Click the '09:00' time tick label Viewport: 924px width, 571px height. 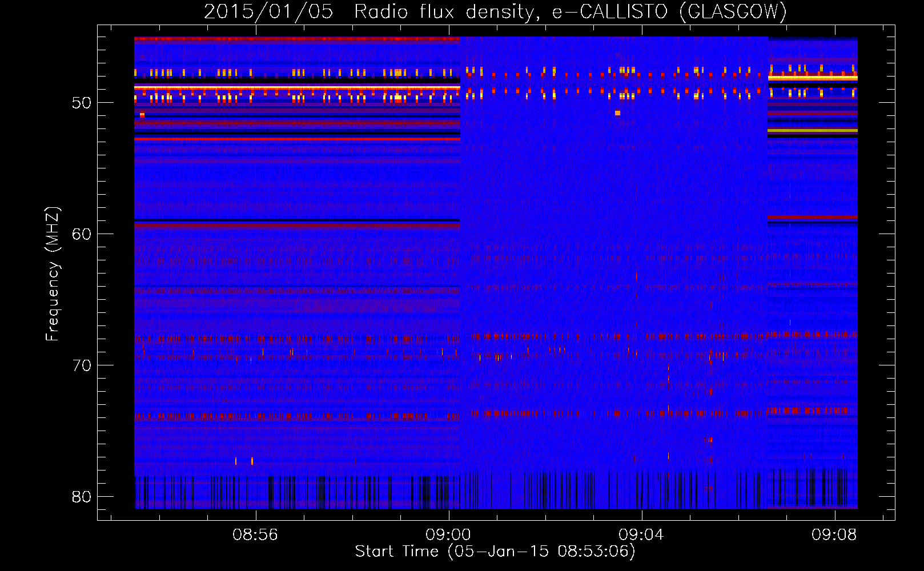pyautogui.click(x=448, y=535)
